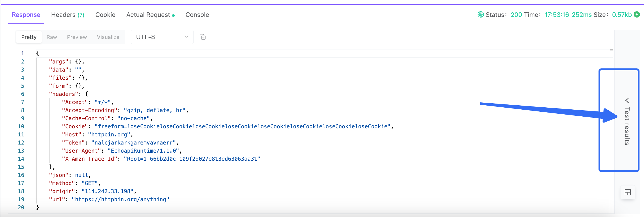Open the vertical Test results panel label
Screen dimensions: 644x217
[x=627, y=126]
